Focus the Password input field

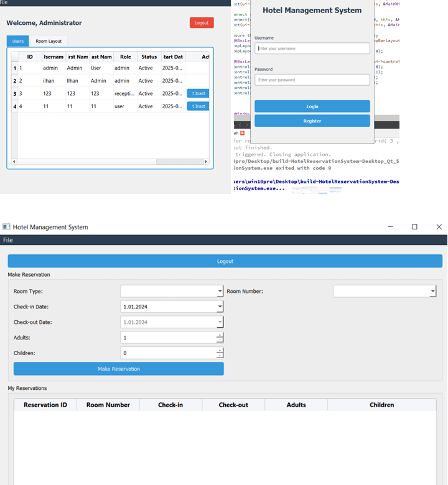click(312, 80)
